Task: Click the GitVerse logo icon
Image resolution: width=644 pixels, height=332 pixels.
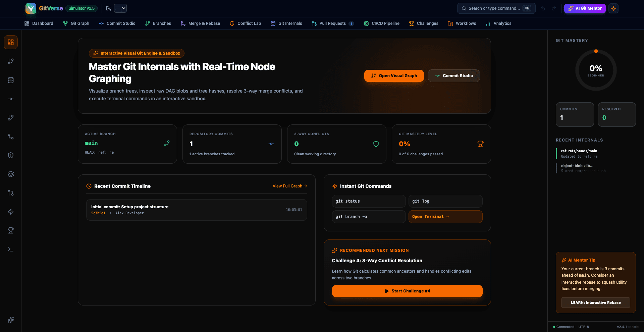Action: click(x=31, y=8)
